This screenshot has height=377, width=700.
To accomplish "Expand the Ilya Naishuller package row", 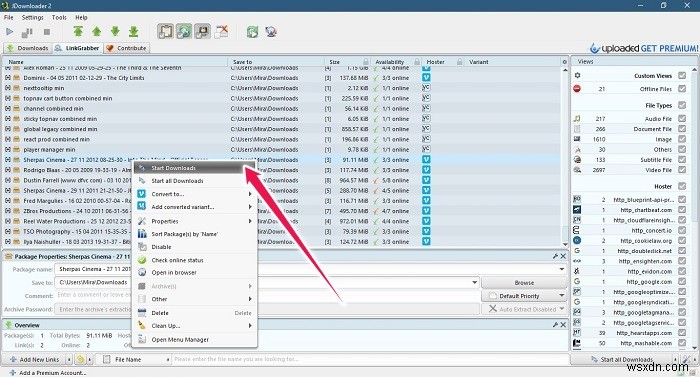I will [8, 242].
